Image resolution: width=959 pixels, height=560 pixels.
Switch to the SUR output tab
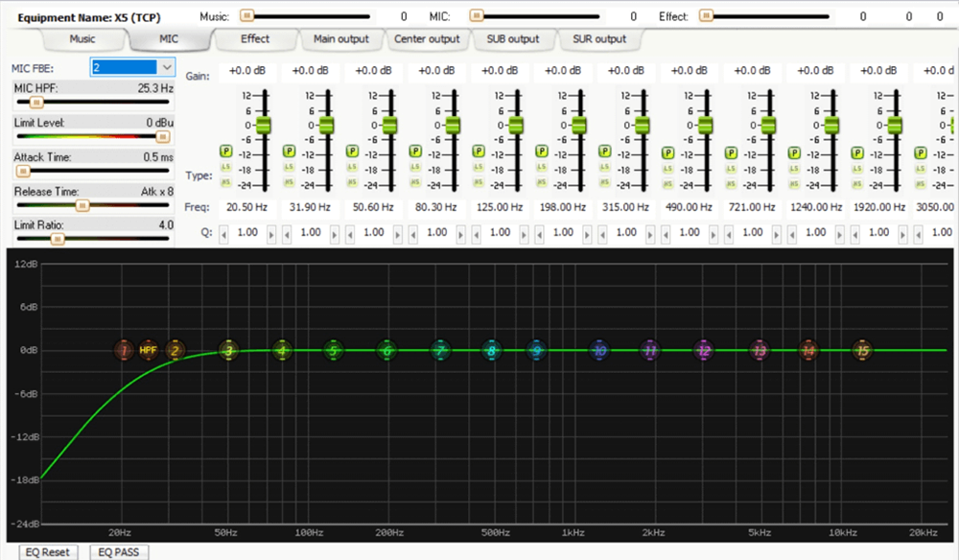[x=599, y=39]
